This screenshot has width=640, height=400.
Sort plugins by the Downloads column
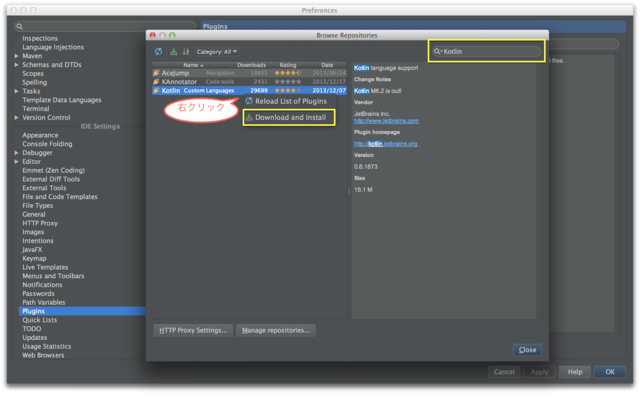(251, 65)
